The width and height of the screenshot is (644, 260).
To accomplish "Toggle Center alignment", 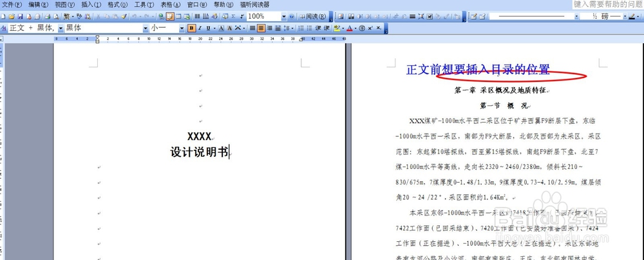I will pyautogui.click(x=261, y=28).
